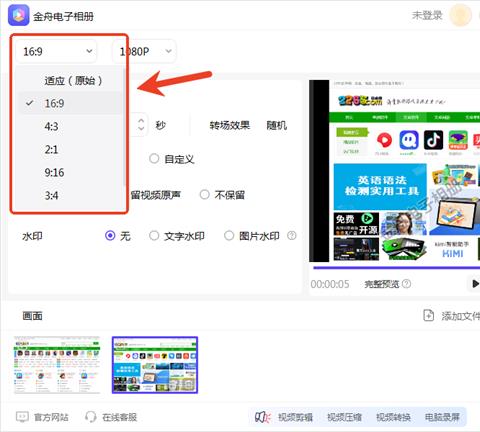Click the 官方网站 monitor icon

[x=22, y=417]
